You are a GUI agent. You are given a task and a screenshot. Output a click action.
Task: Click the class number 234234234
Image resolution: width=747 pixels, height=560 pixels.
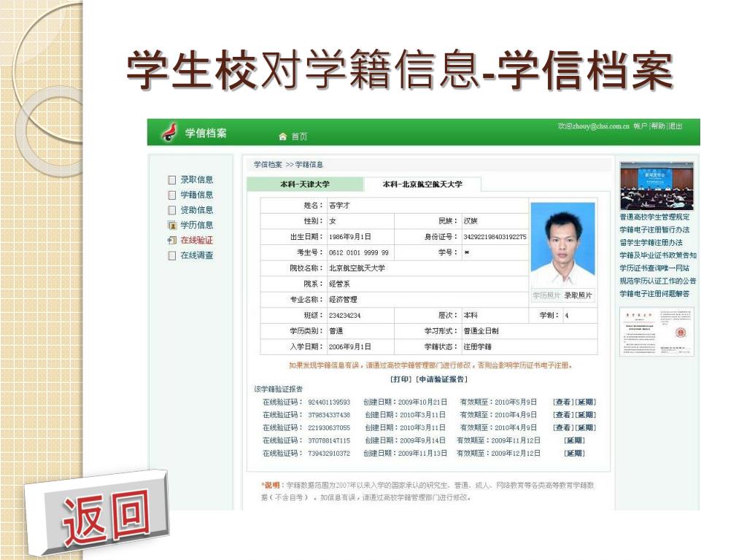tap(344, 316)
